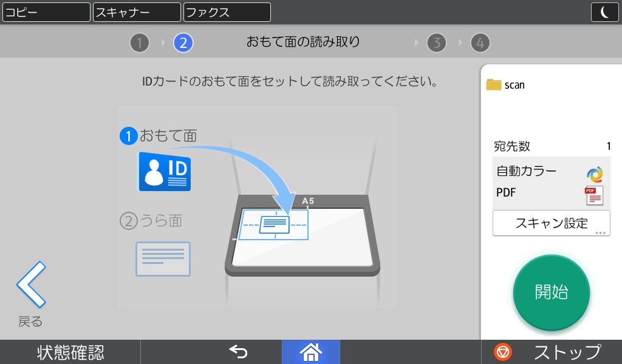Tap the home icon in bottom bar
The image size is (622, 364).
(310, 352)
